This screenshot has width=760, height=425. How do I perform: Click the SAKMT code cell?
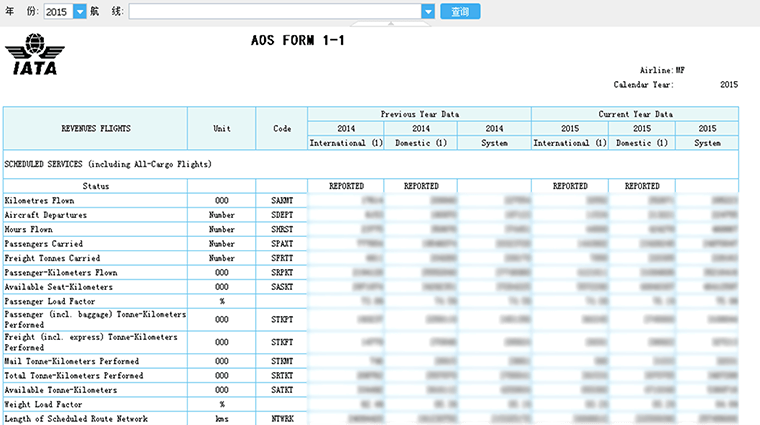click(x=281, y=201)
